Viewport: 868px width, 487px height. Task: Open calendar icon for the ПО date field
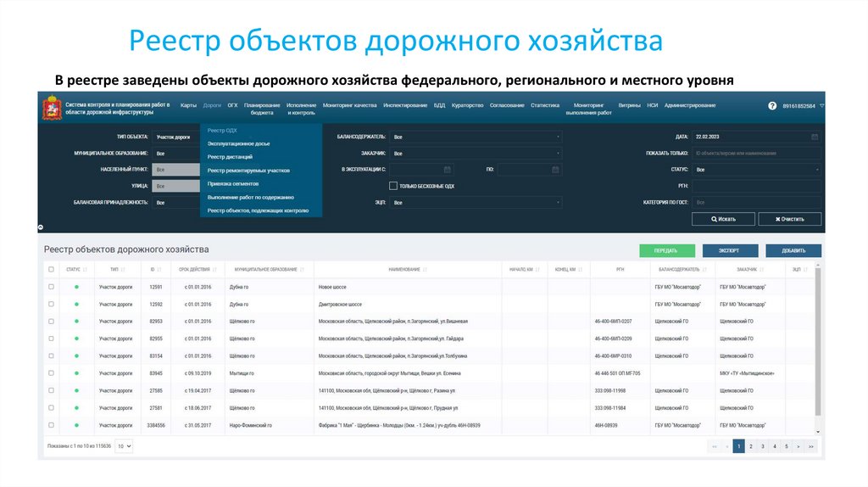coord(555,170)
